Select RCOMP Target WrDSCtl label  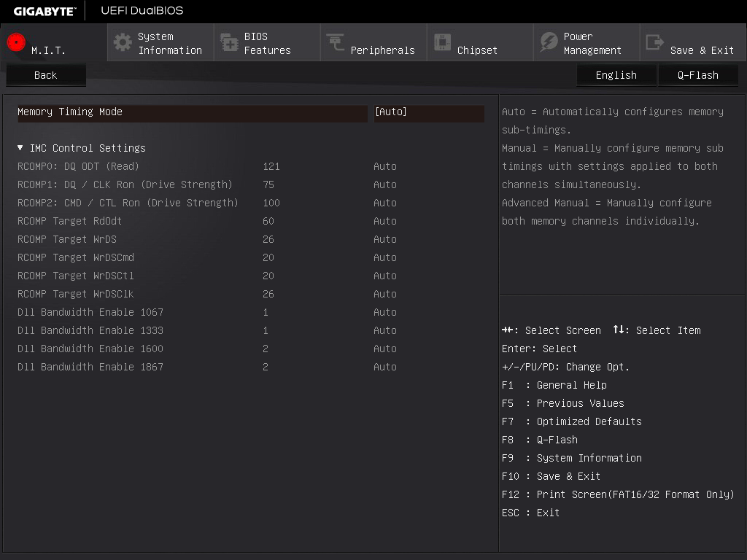point(76,276)
